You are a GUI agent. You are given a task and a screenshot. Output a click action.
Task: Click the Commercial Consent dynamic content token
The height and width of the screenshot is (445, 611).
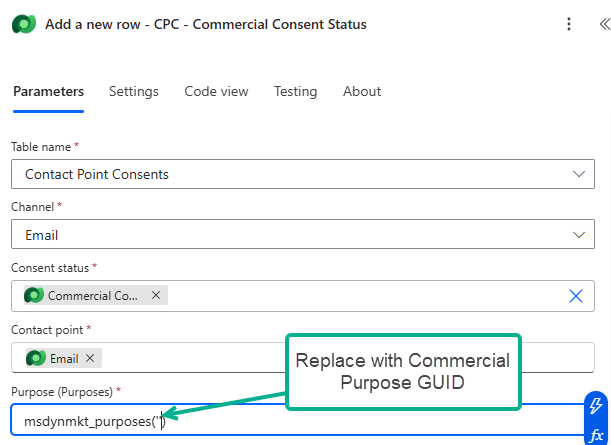click(x=90, y=296)
